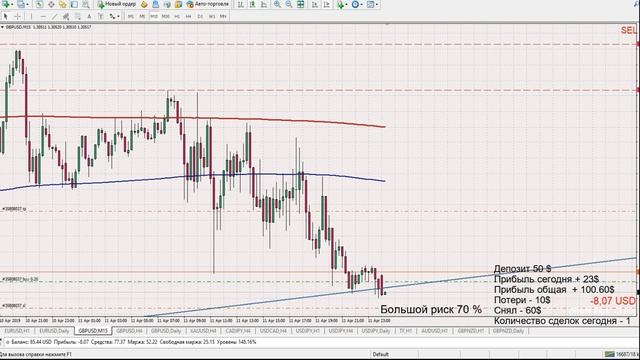Open the Navigator panel icon
This screenshot has width=640, height=360.
[62, 4]
